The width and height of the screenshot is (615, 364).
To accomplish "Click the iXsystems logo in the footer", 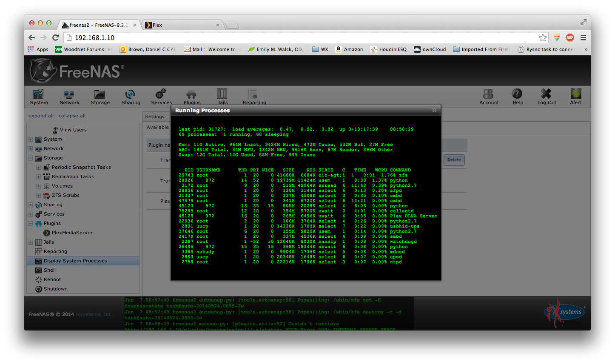I will (565, 313).
